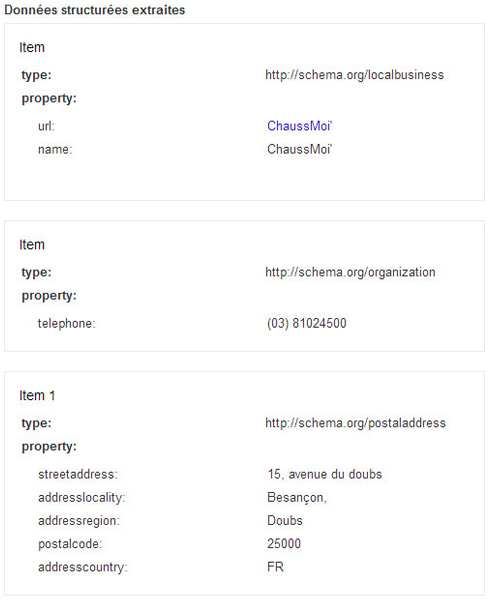488x600 pixels.
Task: Click the postal code 25000
Action: coord(284,544)
